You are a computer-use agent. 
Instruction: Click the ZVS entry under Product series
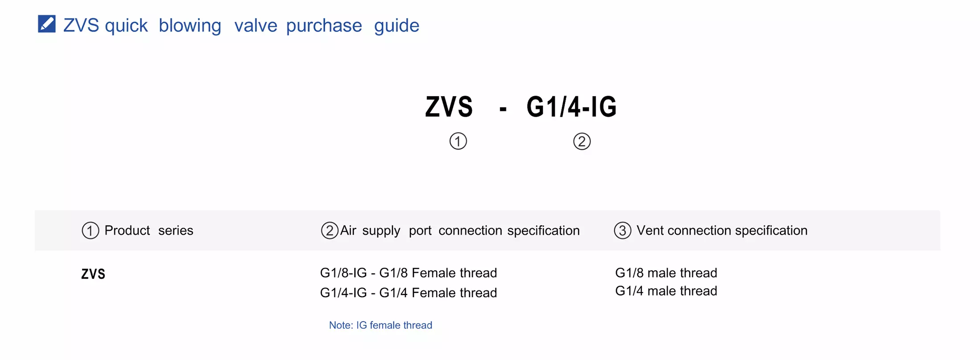click(x=93, y=274)
